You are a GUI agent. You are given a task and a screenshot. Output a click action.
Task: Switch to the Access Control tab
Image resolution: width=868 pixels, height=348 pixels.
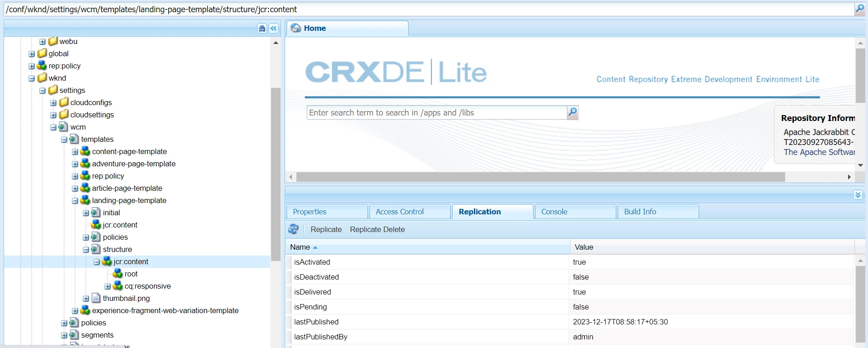click(410, 212)
